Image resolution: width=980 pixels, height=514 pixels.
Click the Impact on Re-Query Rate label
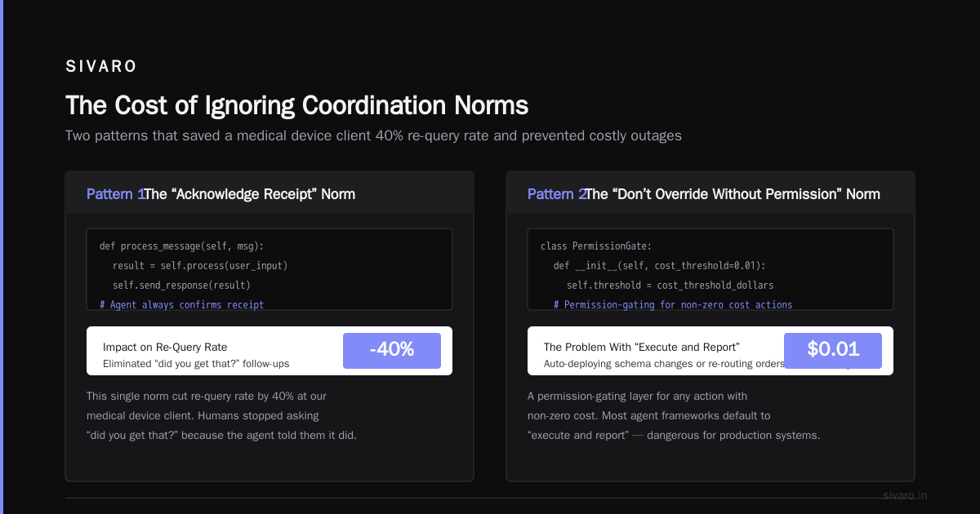165,347
